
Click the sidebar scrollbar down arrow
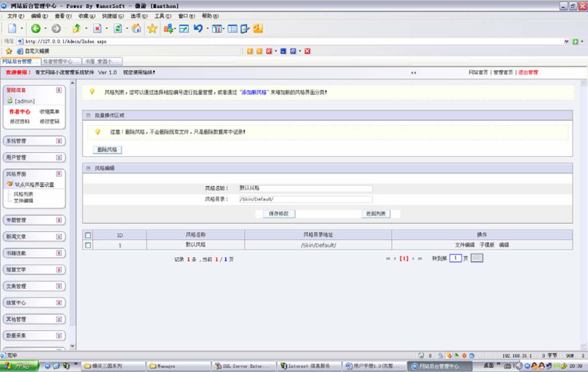[x=72, y=347]
